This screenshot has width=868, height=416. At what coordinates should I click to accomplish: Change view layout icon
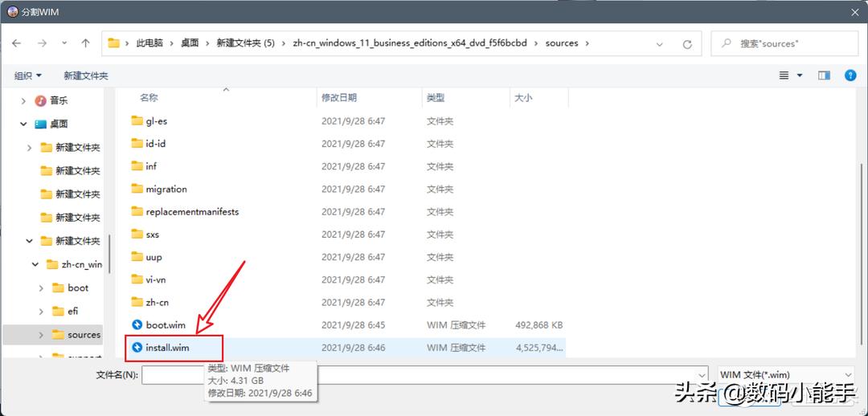tap(784, 75)
